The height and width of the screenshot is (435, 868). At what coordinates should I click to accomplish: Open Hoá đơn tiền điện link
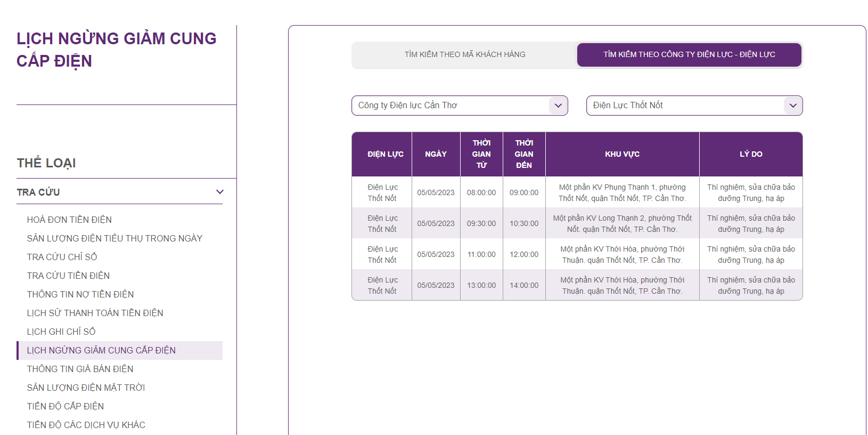[x=69, y=220]
